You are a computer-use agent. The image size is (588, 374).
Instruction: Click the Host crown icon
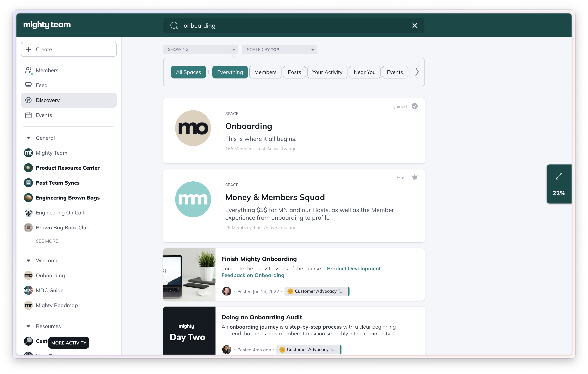click(415, 177)
